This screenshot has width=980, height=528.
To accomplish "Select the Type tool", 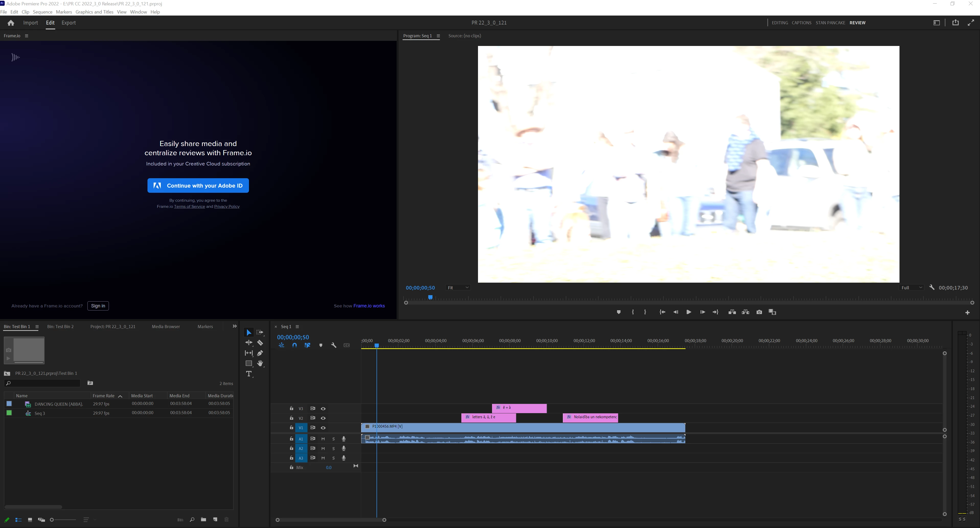I will pos(249,374).
